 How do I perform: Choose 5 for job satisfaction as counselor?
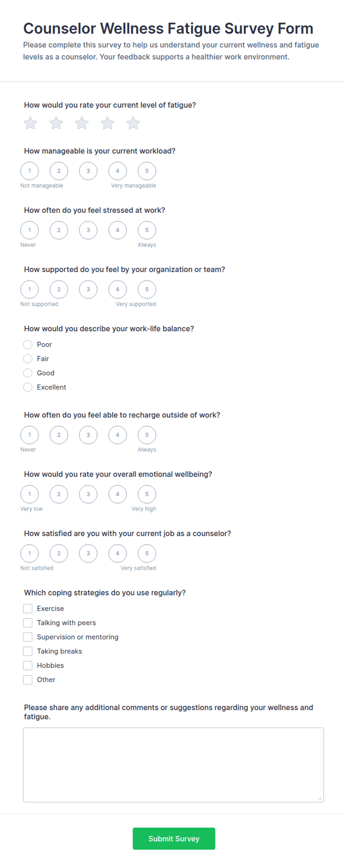[x=147, y=554]
